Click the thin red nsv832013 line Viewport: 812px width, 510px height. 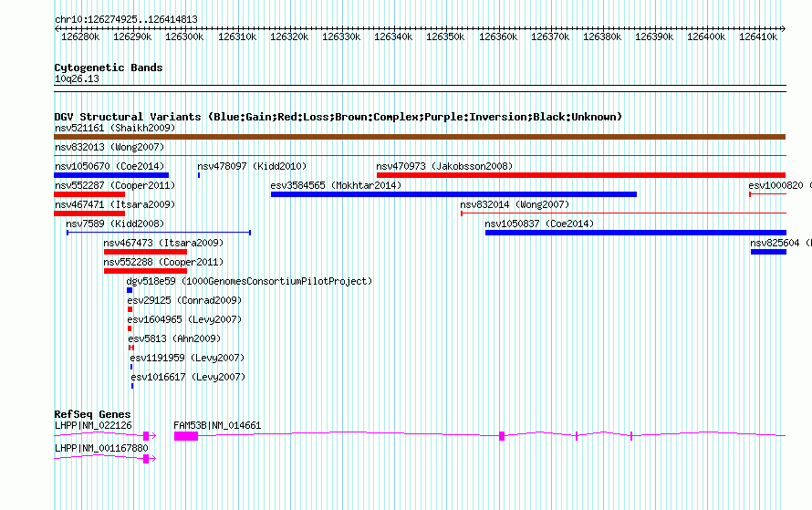coord(420,155)
